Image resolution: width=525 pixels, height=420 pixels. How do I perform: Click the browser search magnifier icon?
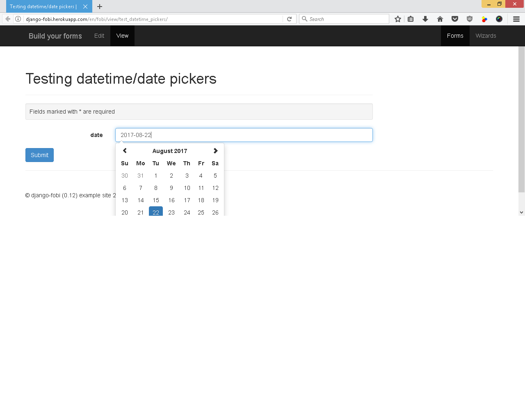point(305,19)
